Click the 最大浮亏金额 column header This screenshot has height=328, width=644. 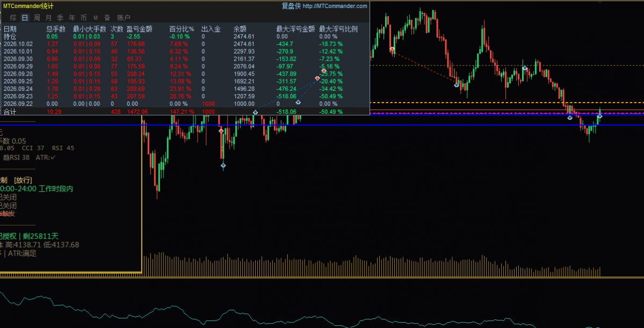(296, 29)
